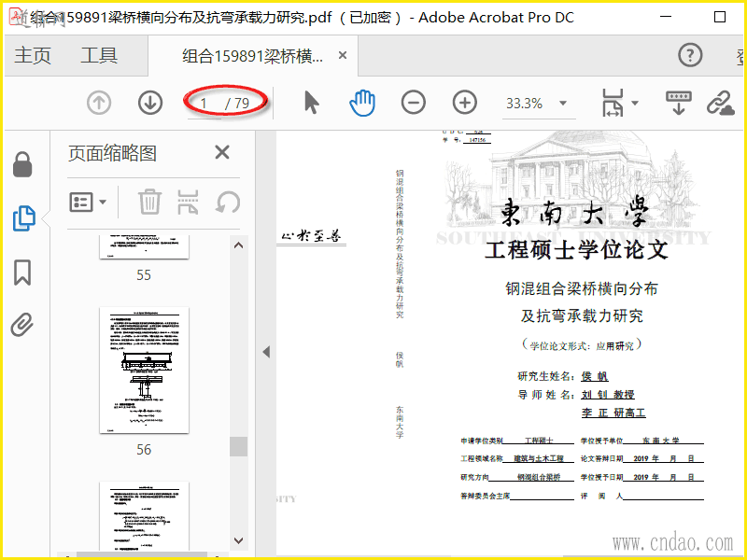Image resolution: width=747 pixels, height=560 pixels.
Task: Click the title 工程硕士学位论文
Action: coord(576,250)
